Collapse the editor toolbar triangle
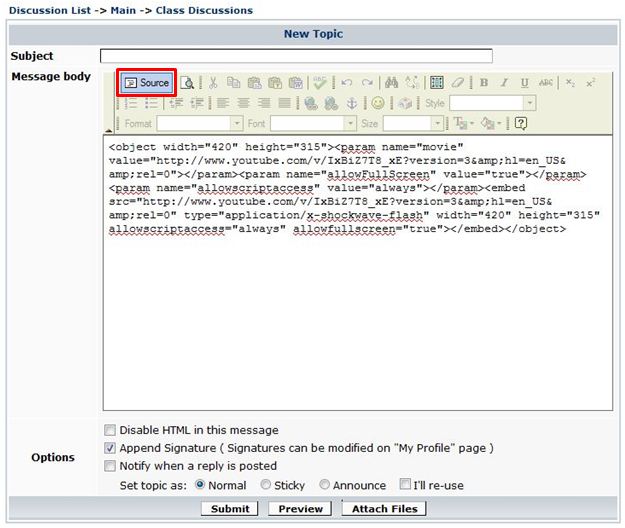 pyautogui.click(x=109, y=130)
